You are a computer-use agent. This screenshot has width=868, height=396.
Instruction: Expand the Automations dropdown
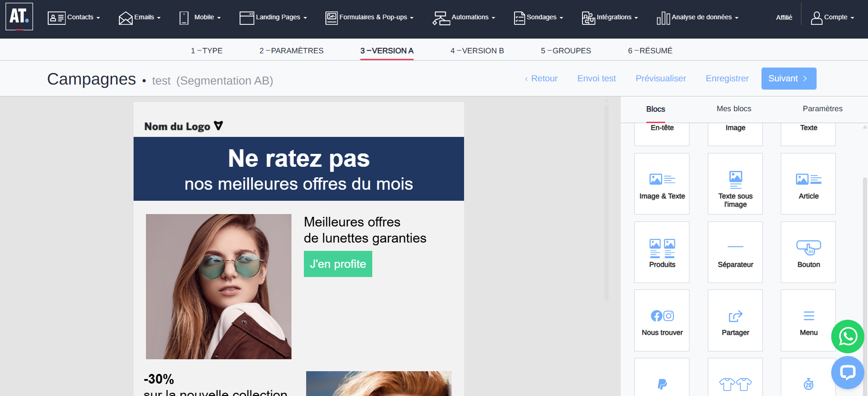click(x=493, y=18)
